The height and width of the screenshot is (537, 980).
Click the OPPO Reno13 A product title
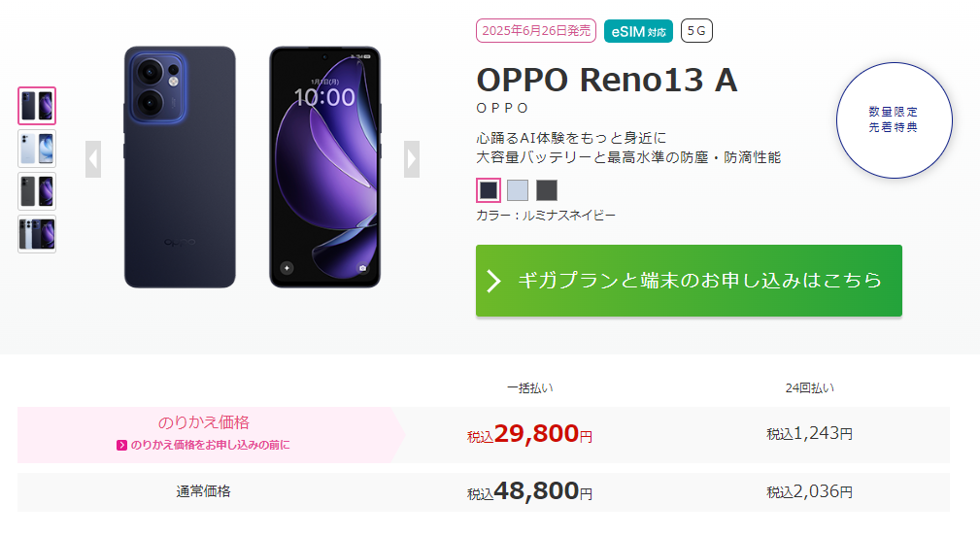click(x=607, y=81)
